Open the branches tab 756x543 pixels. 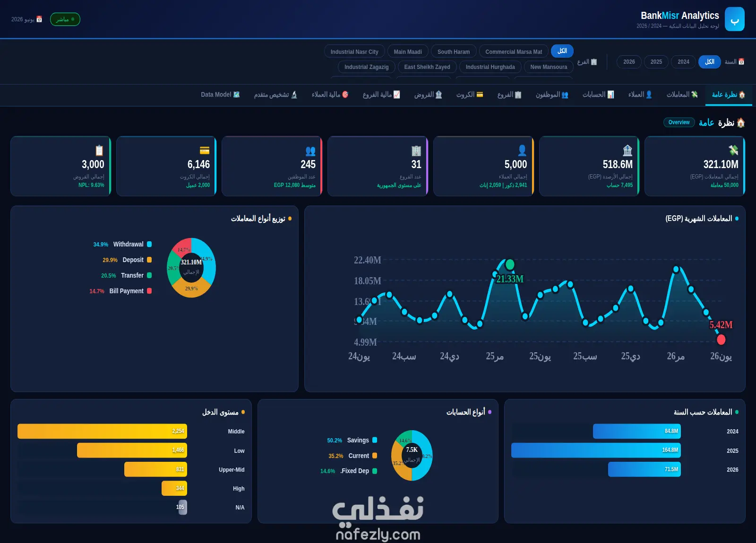(509, 95)
